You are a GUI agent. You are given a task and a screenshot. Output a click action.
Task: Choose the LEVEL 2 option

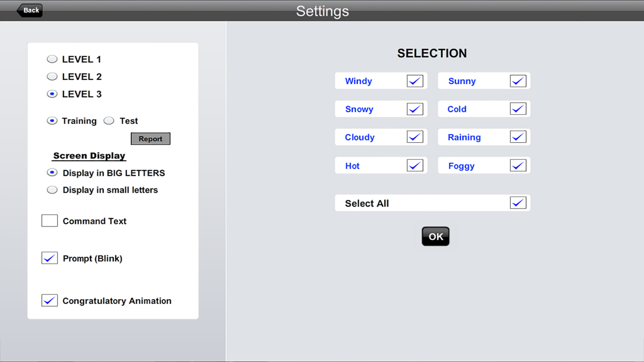tap(52, 77)
